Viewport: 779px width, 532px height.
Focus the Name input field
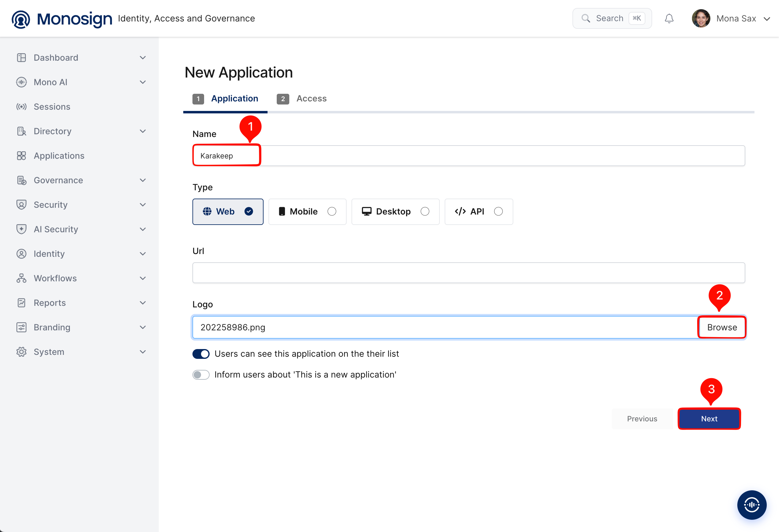(x=469, y=156)
